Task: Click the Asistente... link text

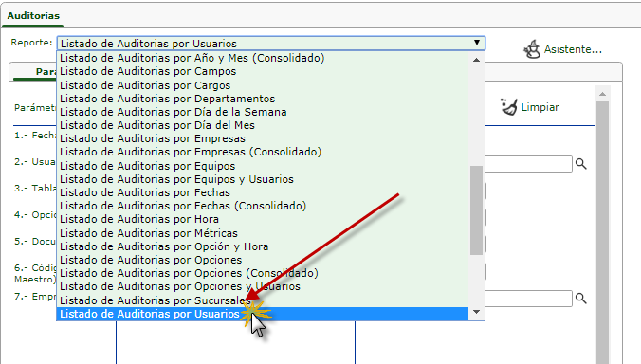Action: click(x=573, y=49)
